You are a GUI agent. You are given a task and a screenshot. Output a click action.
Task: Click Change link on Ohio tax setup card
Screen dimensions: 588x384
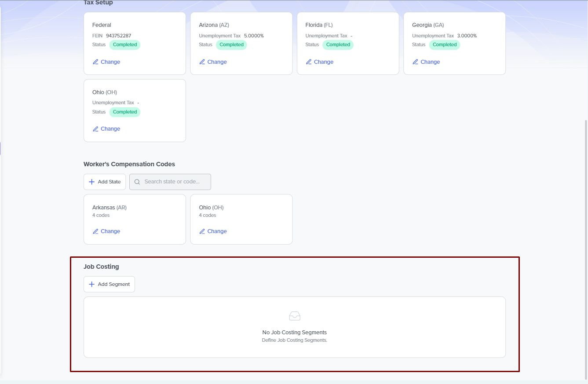coord(106,129)
